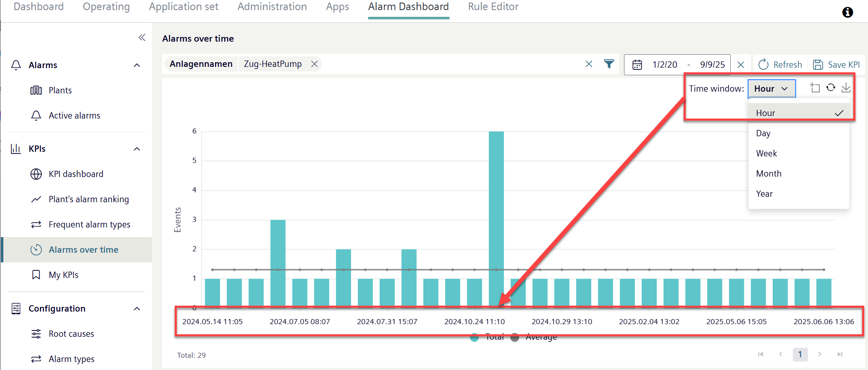Open the calendar date picker icon
Image resolution: width=868 pixels, height=370 pixels.
637,65
